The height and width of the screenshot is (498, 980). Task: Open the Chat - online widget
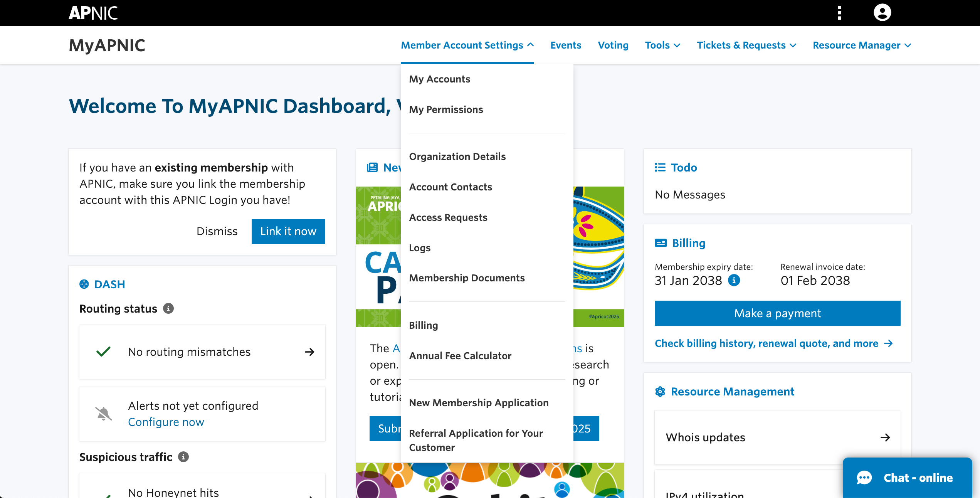coord(907,478)
